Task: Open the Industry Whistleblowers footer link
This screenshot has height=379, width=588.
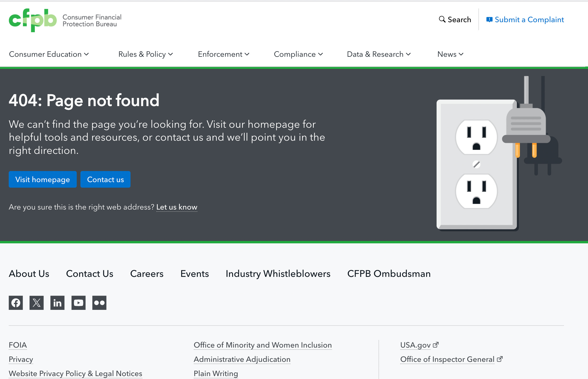Action: coord(278,274)
